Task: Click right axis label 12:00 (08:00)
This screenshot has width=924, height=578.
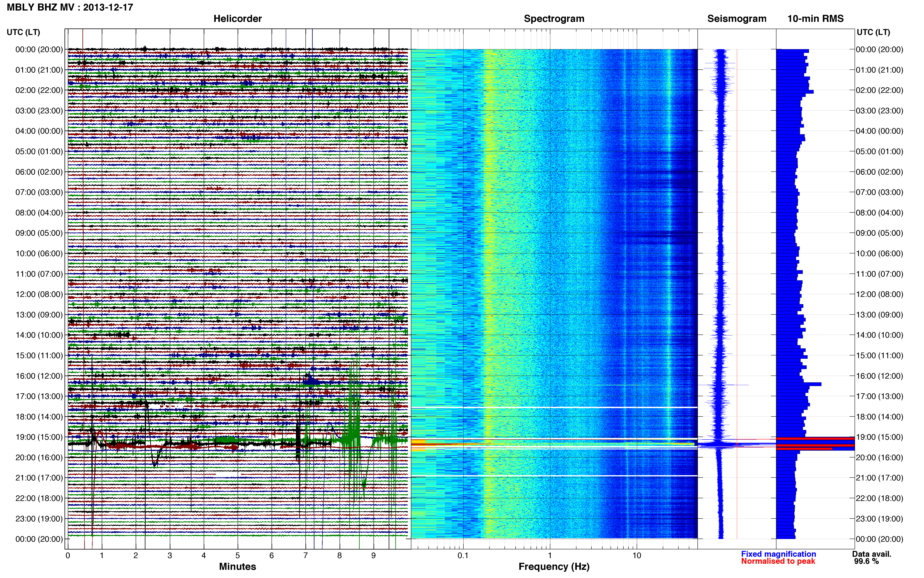Action: [879, 294]
